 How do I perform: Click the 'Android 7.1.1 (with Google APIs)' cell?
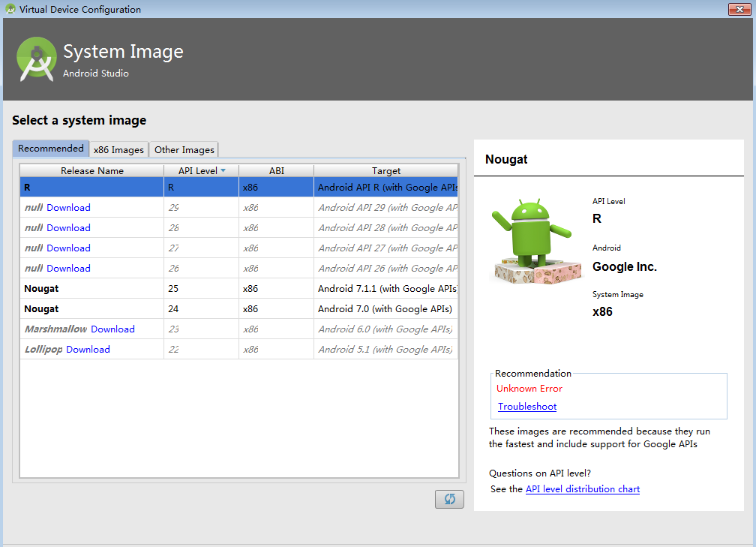pos(385,288)
